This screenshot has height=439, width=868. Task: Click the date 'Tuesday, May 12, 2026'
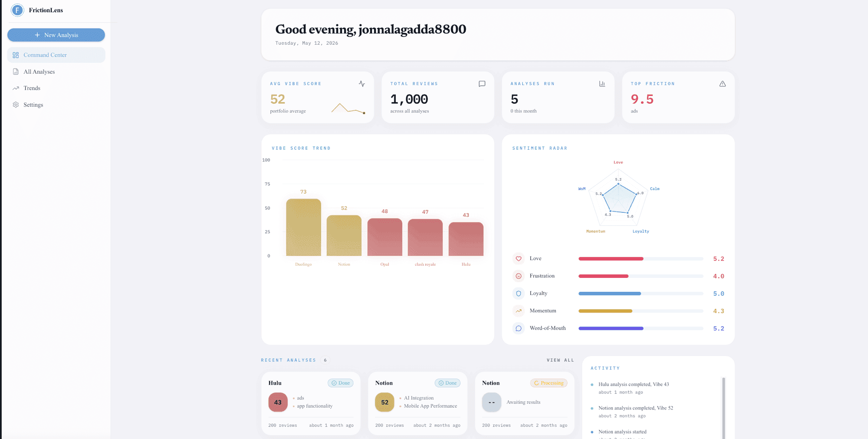306,43
